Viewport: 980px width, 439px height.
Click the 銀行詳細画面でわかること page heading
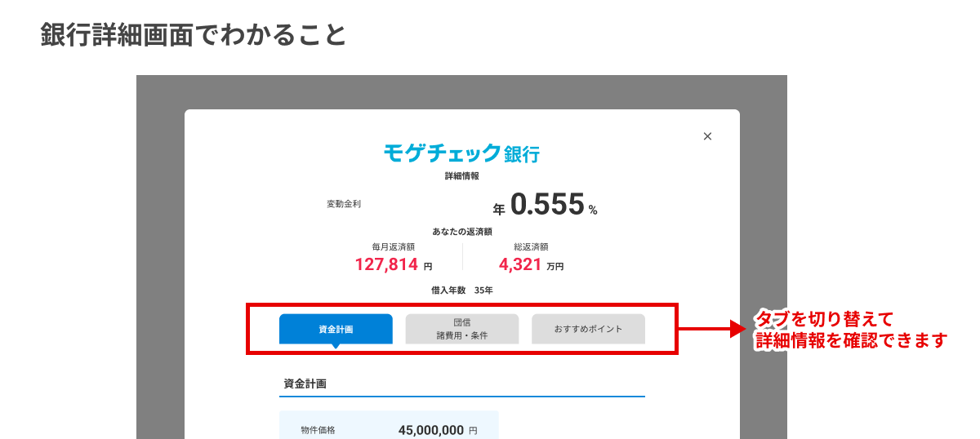194,35
